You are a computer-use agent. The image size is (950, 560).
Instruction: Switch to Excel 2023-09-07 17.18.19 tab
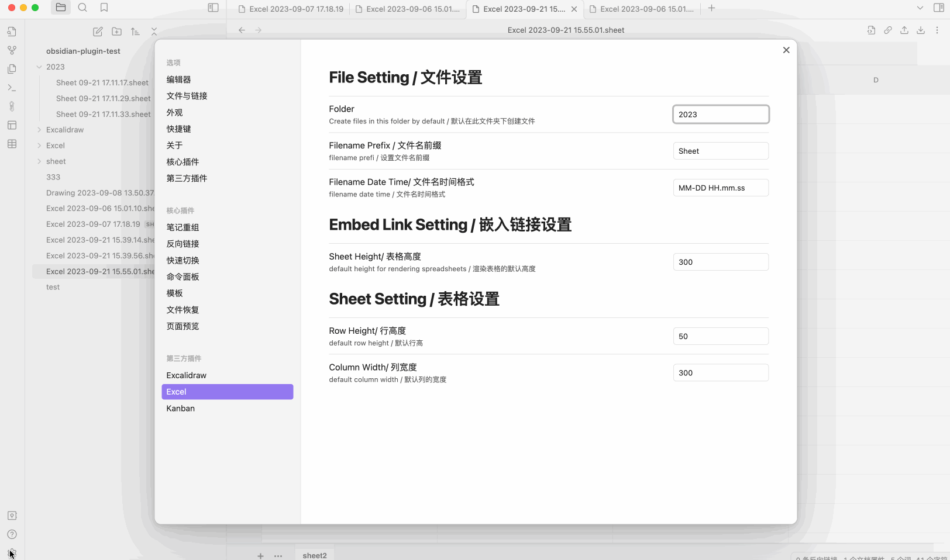[291, 9]
